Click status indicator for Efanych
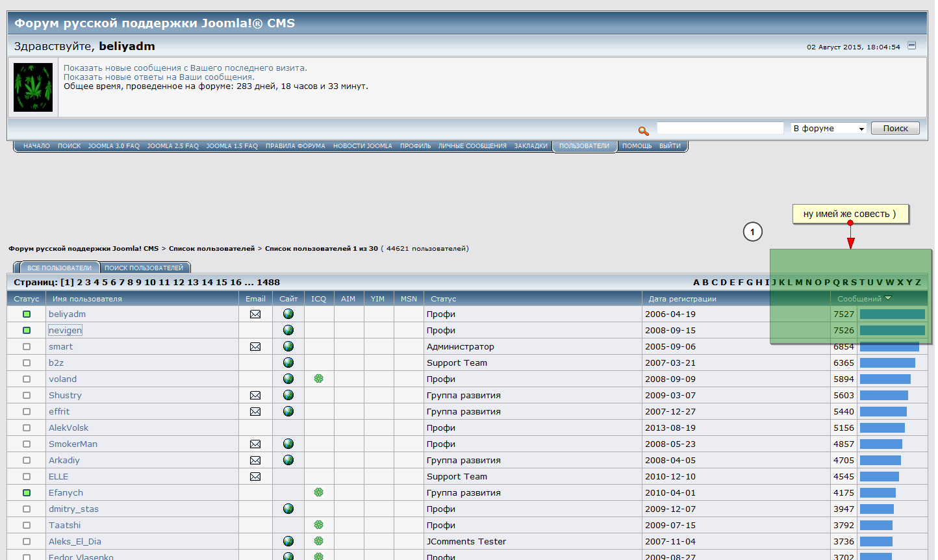This screenshot has width=938, height=560. (x=27, y=493)
